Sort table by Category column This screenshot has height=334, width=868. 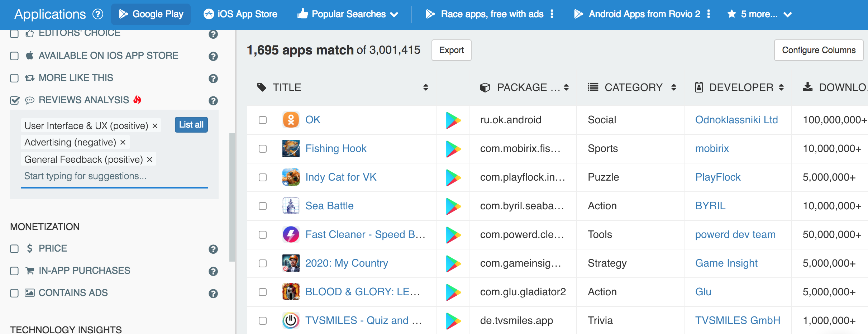[x=674, y=87]
